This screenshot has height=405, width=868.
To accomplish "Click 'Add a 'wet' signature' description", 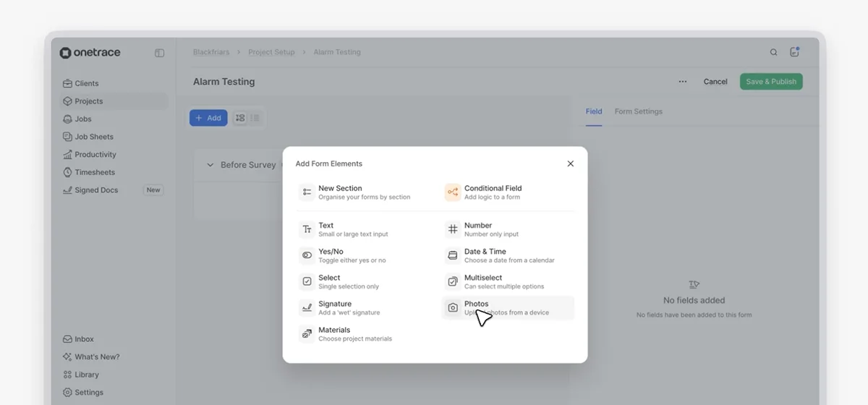I will click(349, 312).
